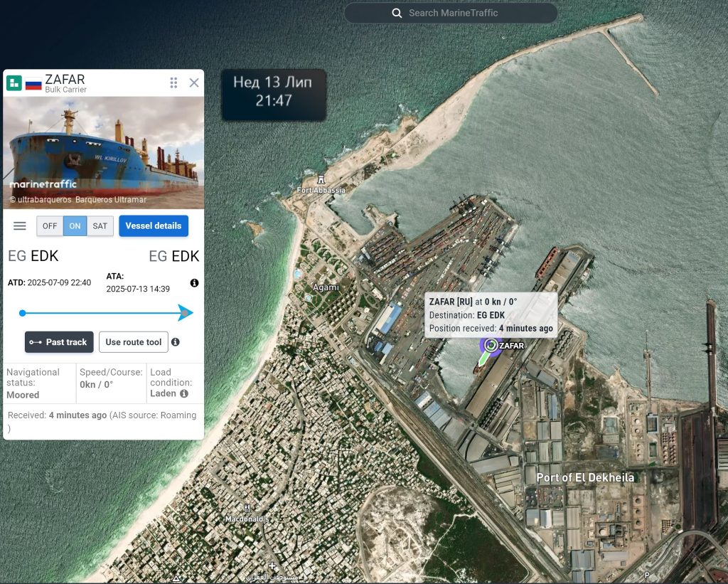Click the Fort Abbassia landmark icon

[x=321, y=180]
